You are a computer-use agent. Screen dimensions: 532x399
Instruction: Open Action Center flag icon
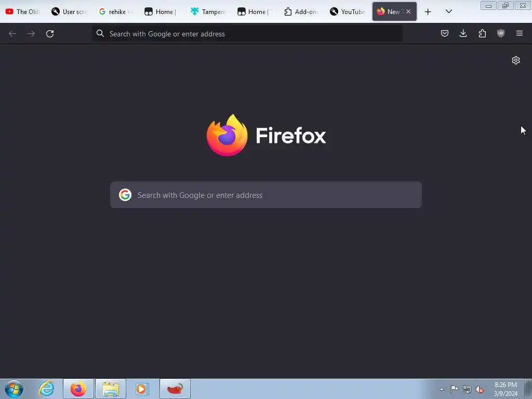(454, 389)
